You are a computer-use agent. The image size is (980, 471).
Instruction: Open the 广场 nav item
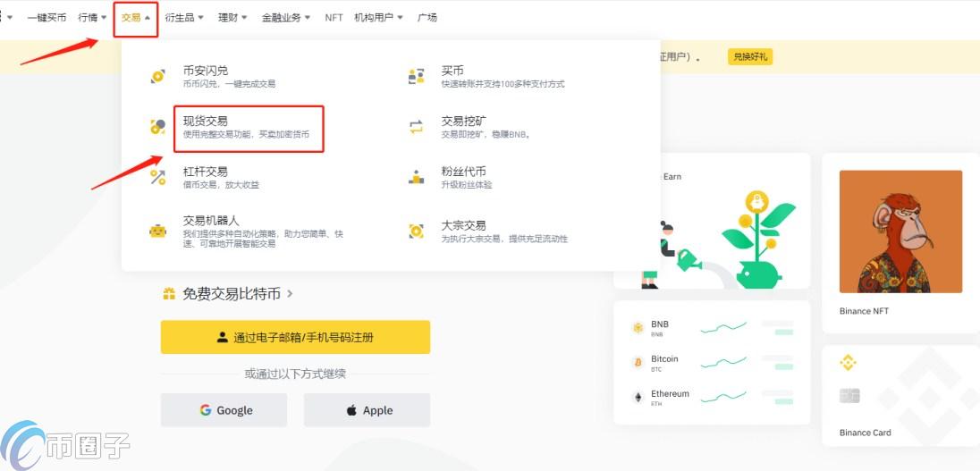(x=427, y=18)
